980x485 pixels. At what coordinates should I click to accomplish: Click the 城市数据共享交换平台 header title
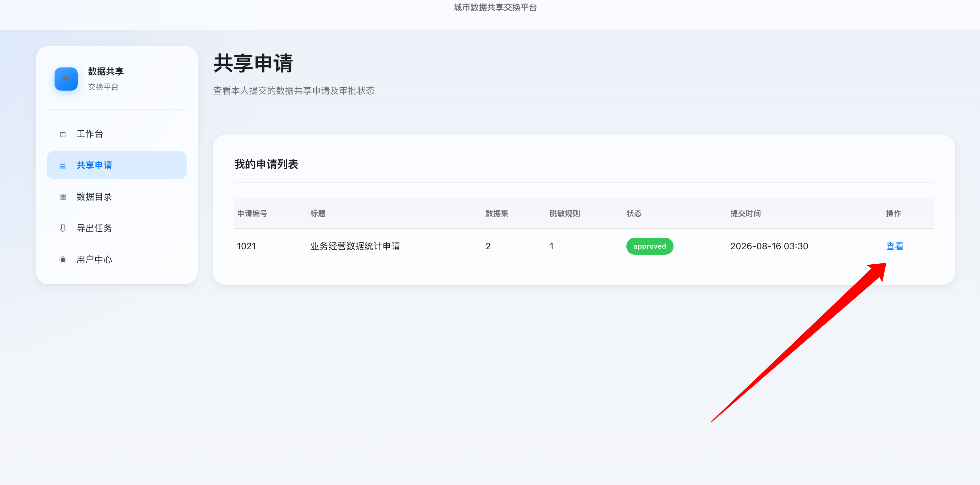(495, 7)
